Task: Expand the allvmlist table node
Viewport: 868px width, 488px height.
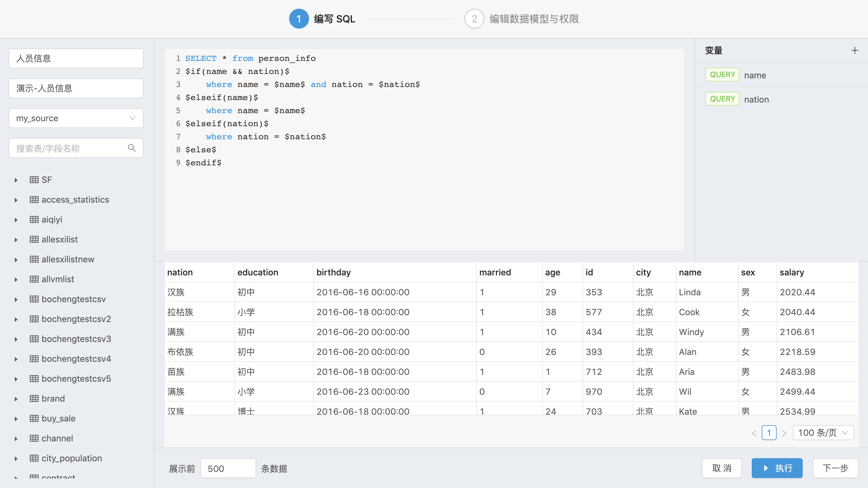Action: [16, 279]
